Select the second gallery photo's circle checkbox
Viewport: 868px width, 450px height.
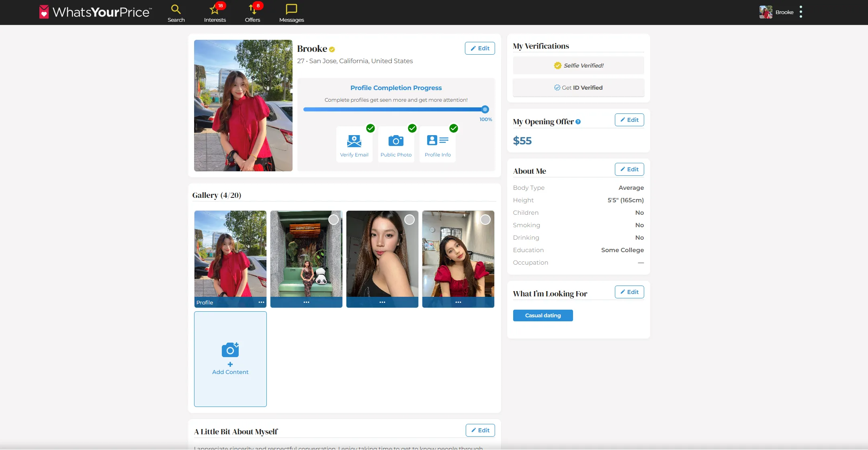334,220
